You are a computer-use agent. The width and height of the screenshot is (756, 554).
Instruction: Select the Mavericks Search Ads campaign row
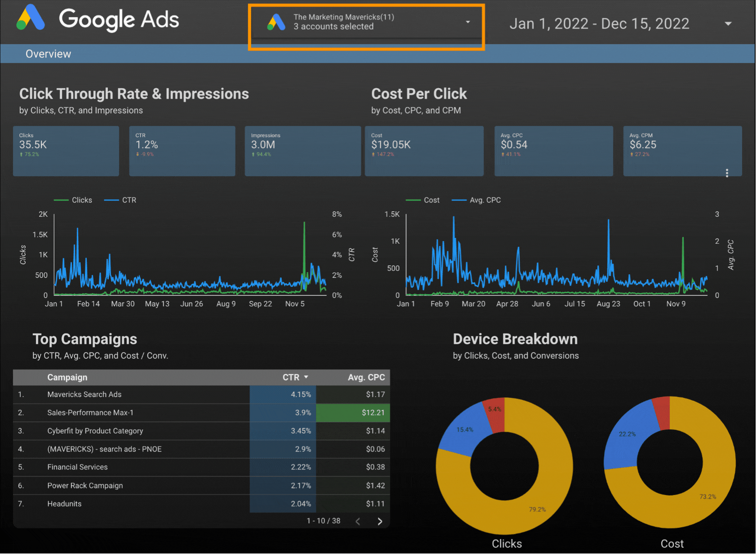click(x=201, y=394)
